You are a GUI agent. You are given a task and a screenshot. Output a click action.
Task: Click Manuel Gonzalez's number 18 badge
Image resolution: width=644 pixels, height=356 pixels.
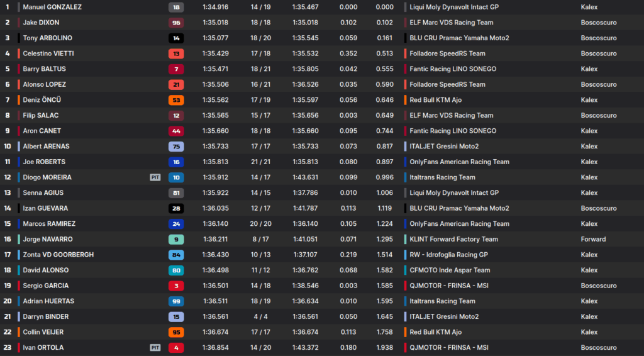[176, 7]
